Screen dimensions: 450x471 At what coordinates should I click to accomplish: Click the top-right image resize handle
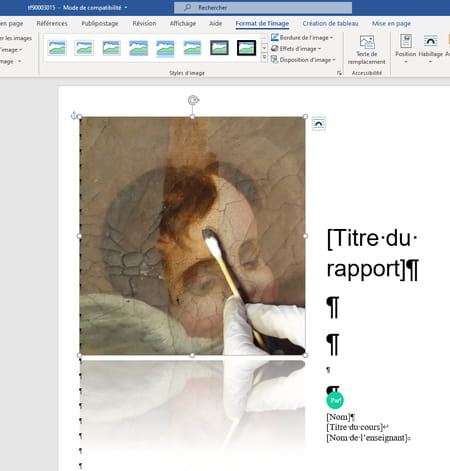coord(305,117)
